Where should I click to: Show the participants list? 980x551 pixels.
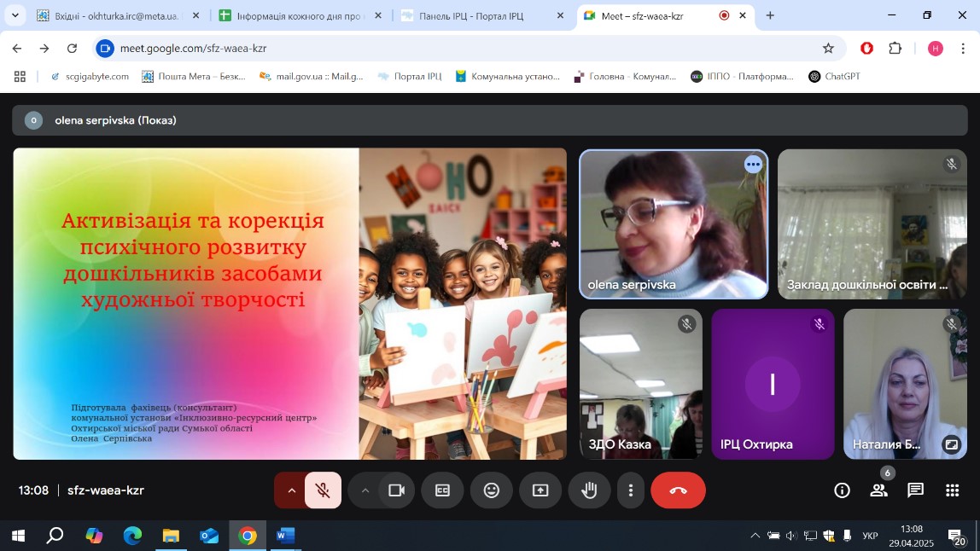pyautogui.click(x=878, y=490)
